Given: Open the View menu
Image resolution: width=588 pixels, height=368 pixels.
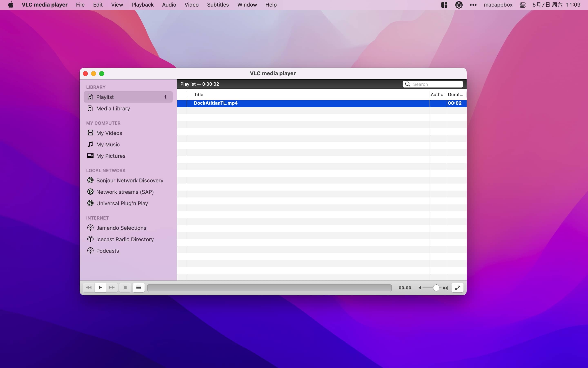Looking at the screenshot, I should (117, 5).
